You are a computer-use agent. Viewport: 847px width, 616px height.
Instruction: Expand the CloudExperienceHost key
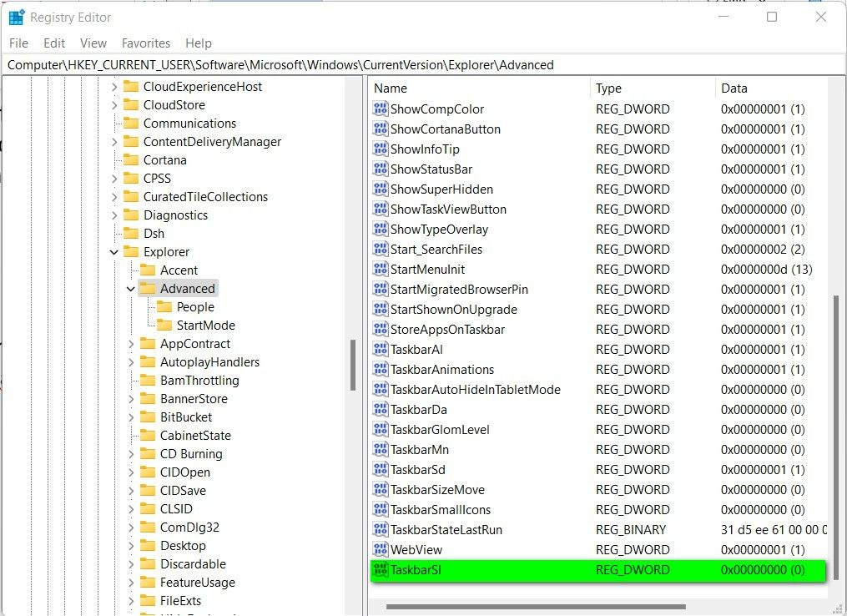[114, 87]
